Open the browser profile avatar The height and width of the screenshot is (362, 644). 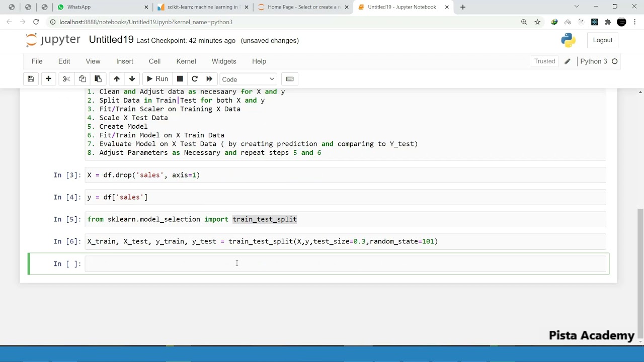tap(621, 22)
